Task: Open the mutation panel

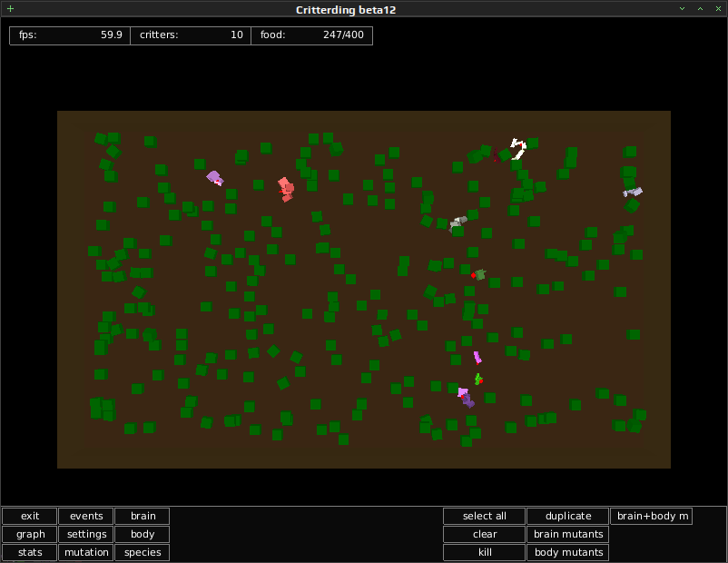Action: pos(86,552)
